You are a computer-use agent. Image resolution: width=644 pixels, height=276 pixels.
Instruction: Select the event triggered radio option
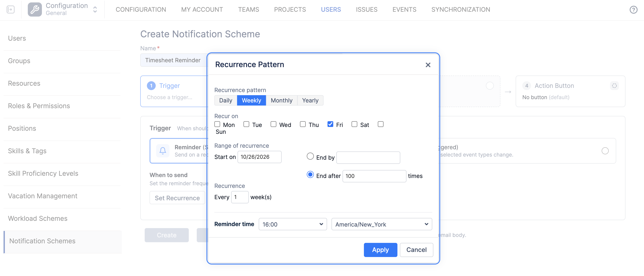point(605,151)
